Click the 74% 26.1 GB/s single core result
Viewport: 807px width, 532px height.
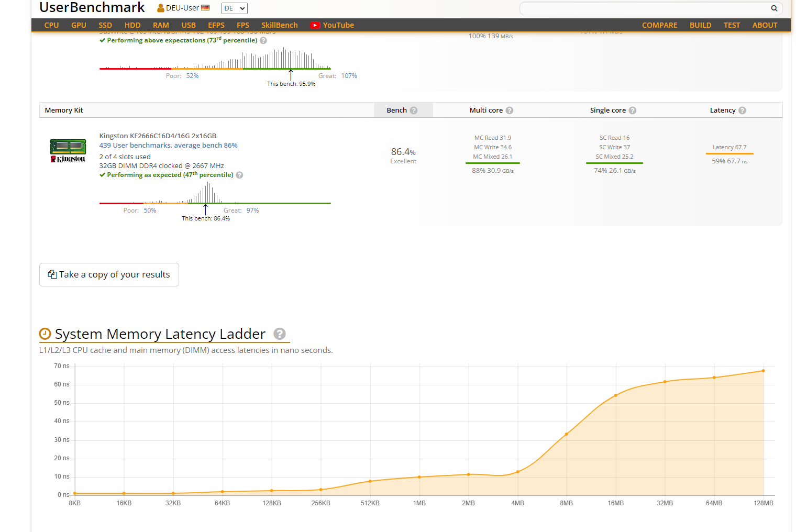tap(615, 171)
